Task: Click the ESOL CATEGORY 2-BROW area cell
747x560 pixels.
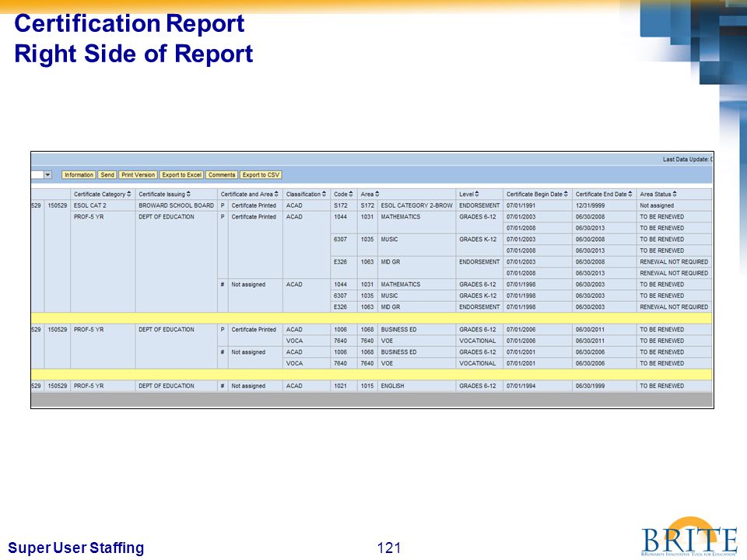Action: [416, 205]
